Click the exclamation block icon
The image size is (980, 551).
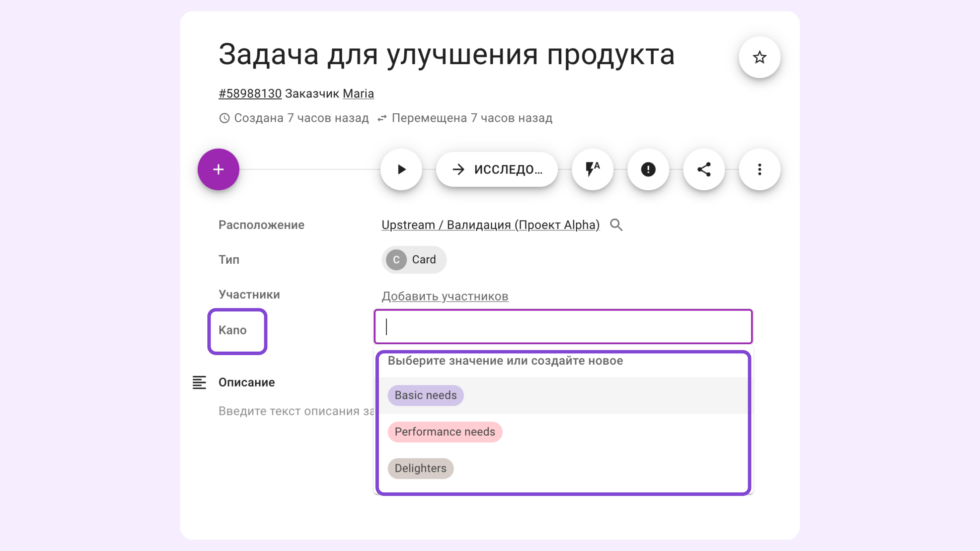(648, 169)
